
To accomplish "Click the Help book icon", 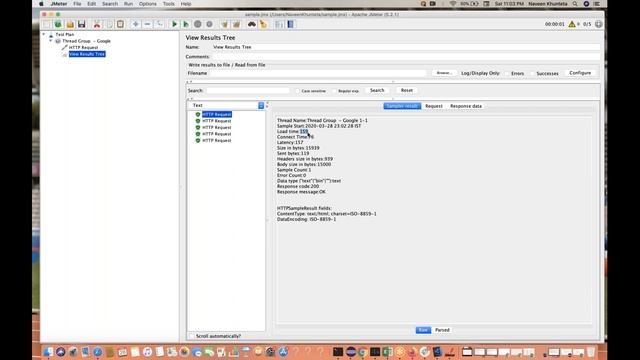I will 291,24.
